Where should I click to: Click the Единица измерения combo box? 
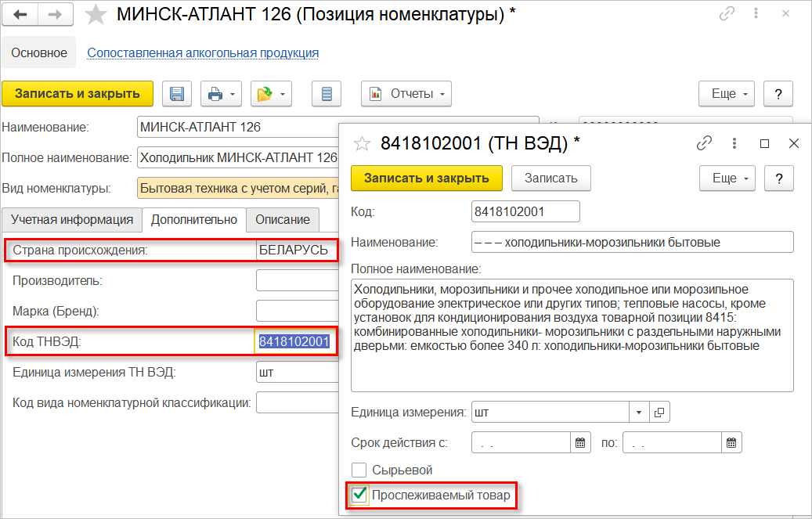(x=550, y=413)
